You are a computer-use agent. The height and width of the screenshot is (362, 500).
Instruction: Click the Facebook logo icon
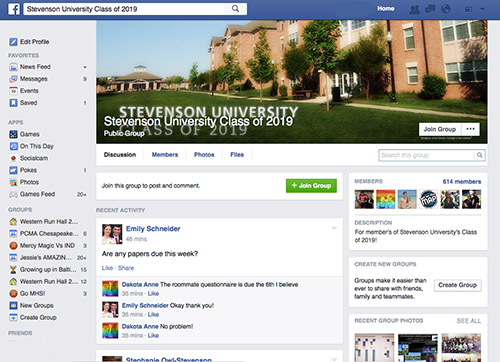click(14, 9)
